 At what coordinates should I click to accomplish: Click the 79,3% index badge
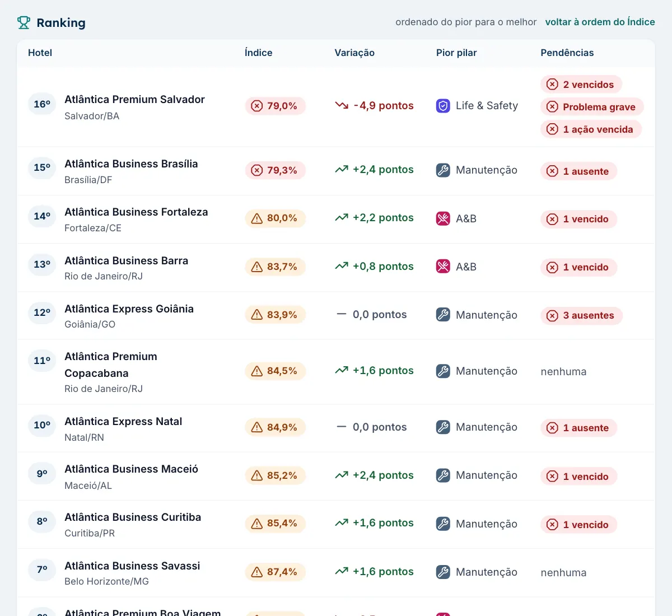(275, 170)
